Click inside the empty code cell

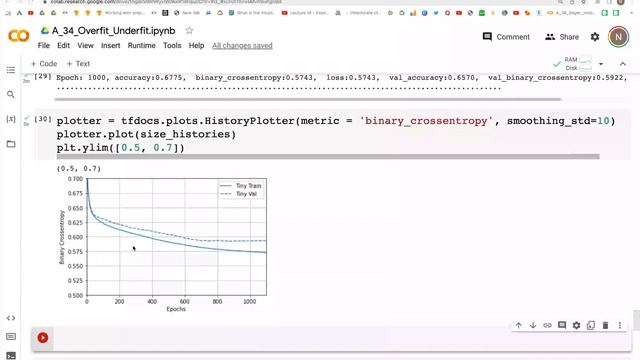click(342, 338)
